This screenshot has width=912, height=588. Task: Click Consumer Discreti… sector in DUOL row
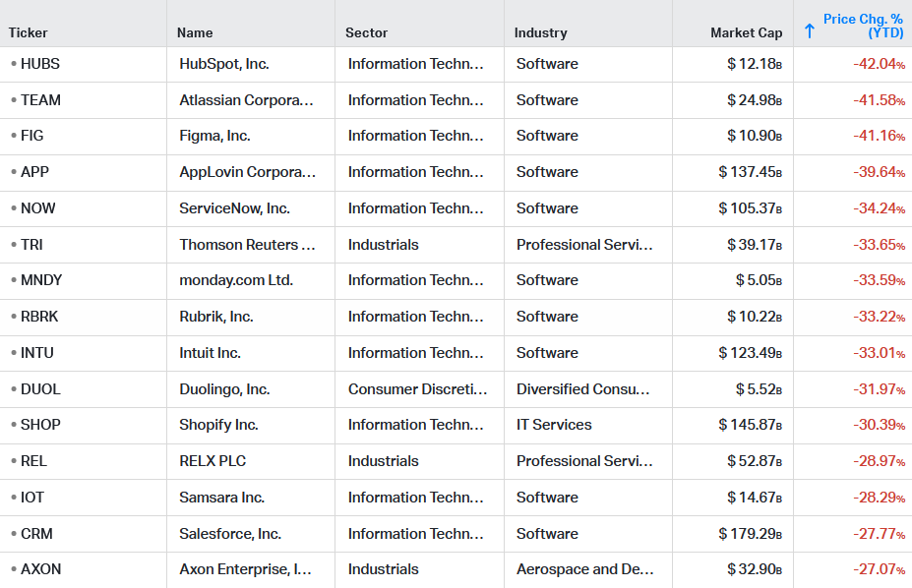(x=417, y=389)
